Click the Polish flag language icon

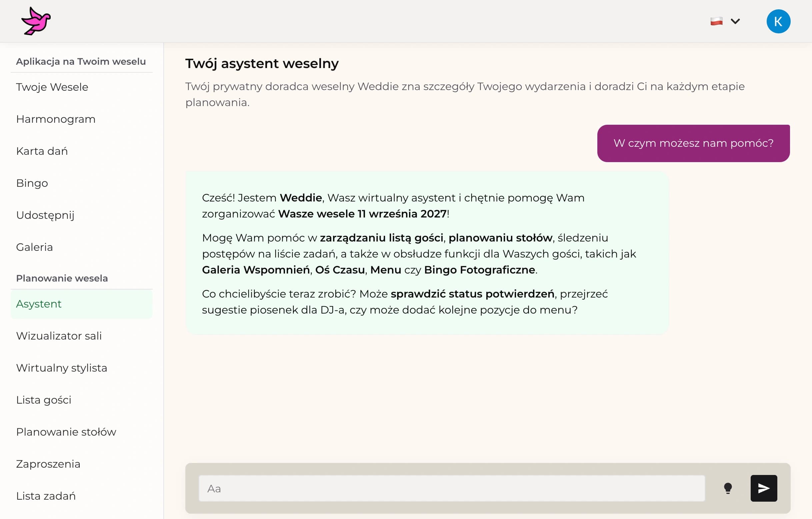pyautogui.click(x=716, y=21)
